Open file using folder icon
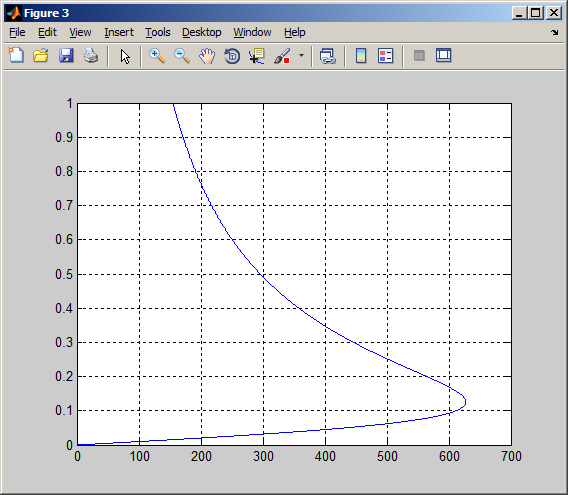The image size is (568, 495). click(x=41, y=56)
